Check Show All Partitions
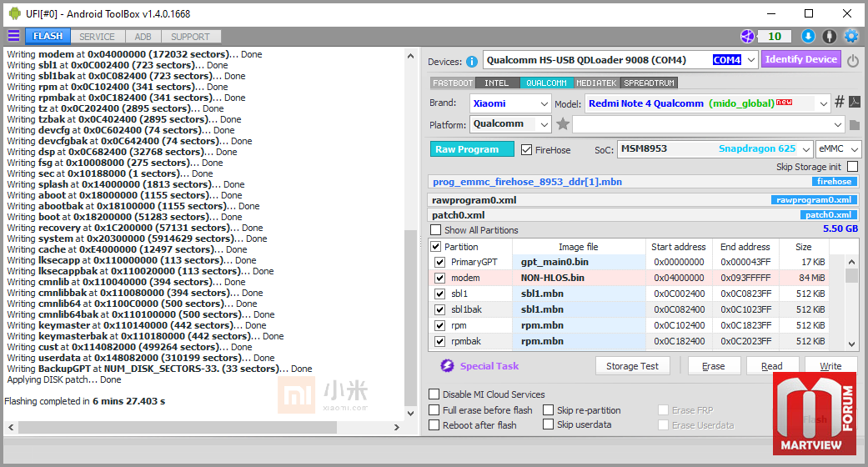Screen dimensions: 868x467 [x=436, y=230]
